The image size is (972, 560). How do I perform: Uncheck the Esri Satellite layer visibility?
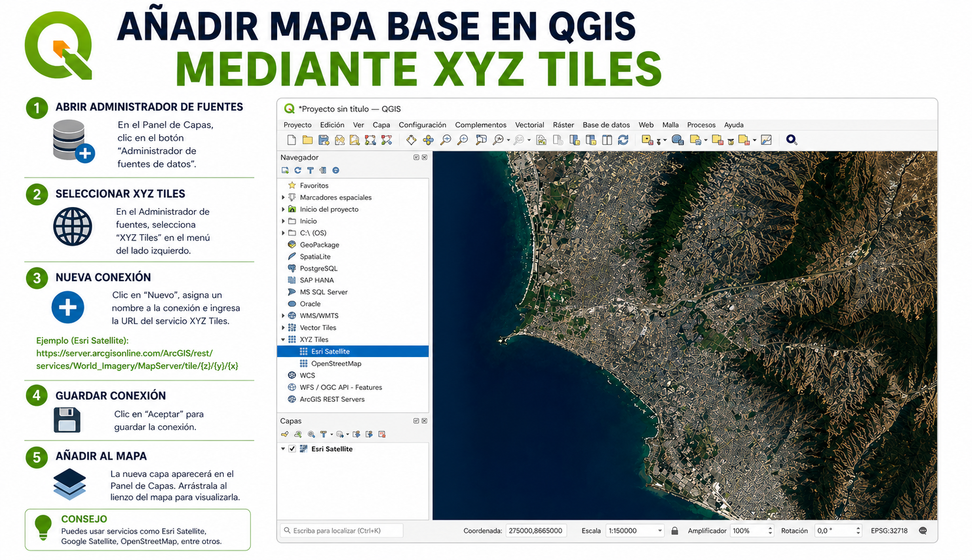pos(292,449)
